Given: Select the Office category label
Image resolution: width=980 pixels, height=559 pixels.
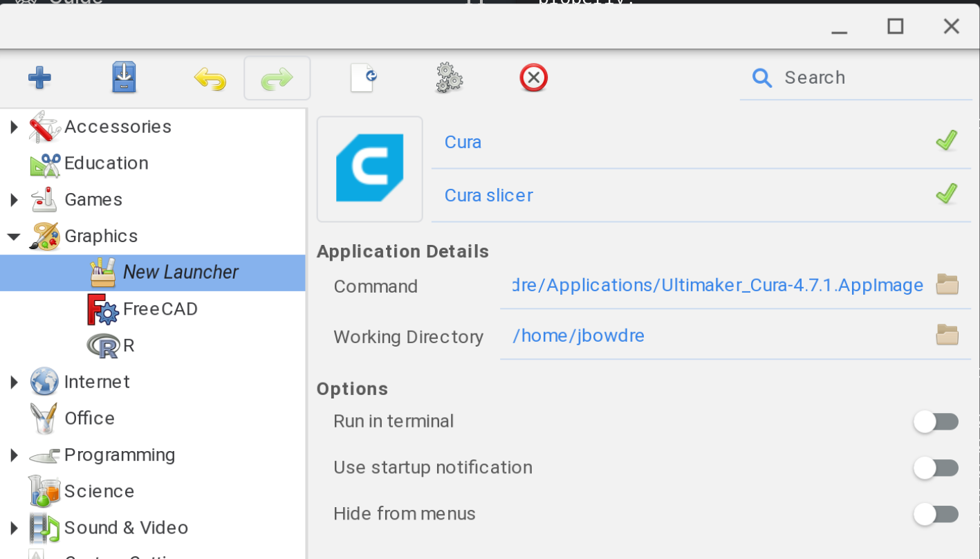Looking at the screenshot, I should point(89,419).
